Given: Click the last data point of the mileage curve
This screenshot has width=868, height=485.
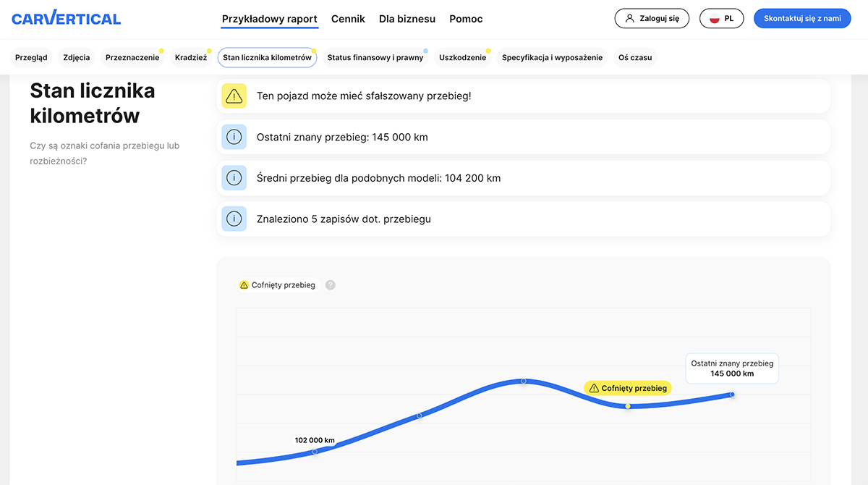Looking at the screenshot, I should [732, 395].
